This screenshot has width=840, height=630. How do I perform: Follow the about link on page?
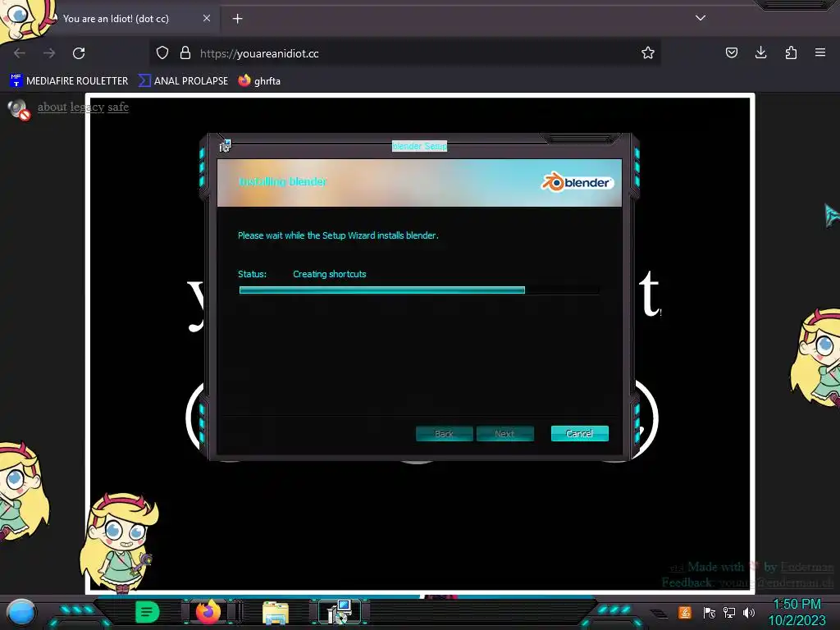click(52, 107)
